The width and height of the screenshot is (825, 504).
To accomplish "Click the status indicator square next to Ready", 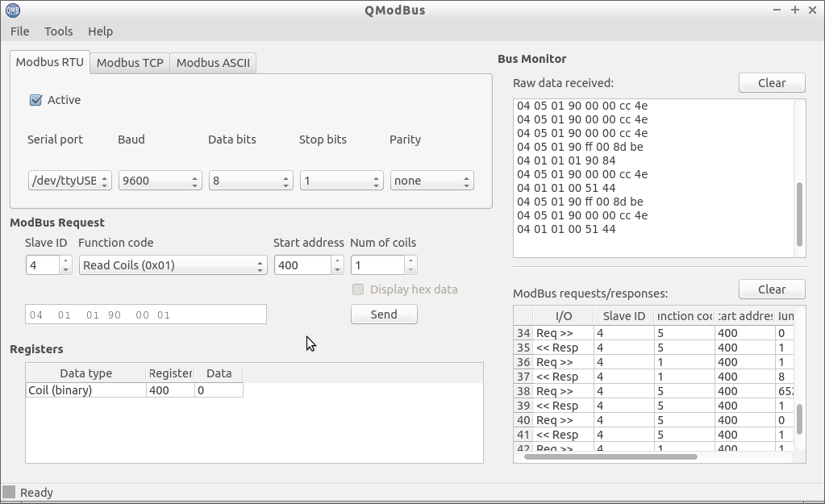I will pos(9,492).
